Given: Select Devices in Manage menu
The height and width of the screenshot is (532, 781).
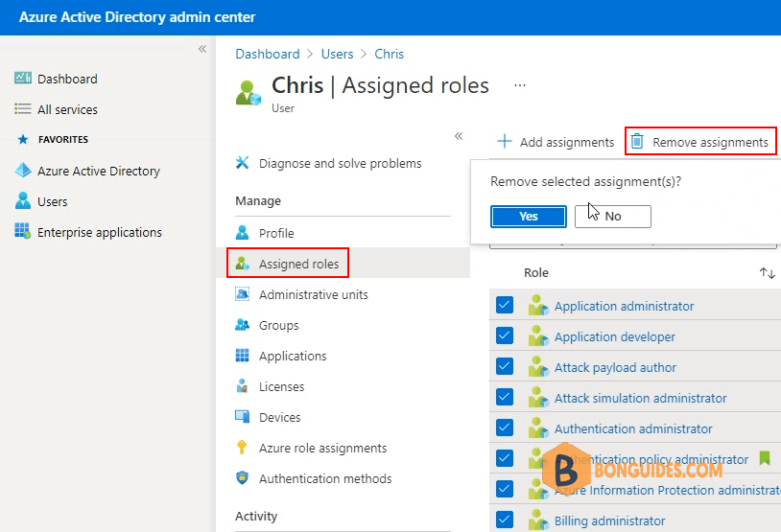Looking at the screenshot, I should coord(279,417).
